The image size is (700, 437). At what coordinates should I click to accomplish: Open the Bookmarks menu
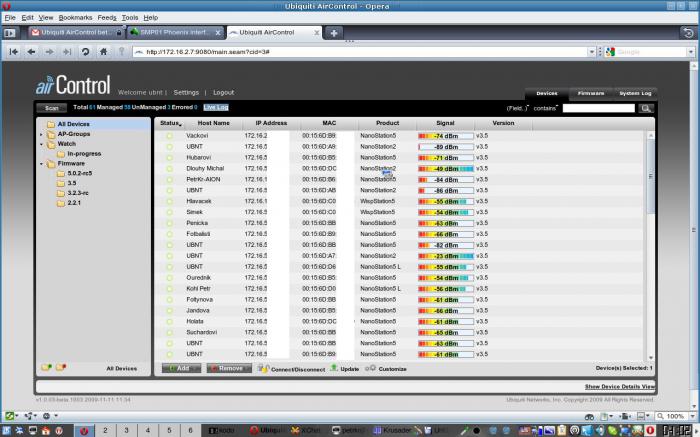[x=75, y=18]
